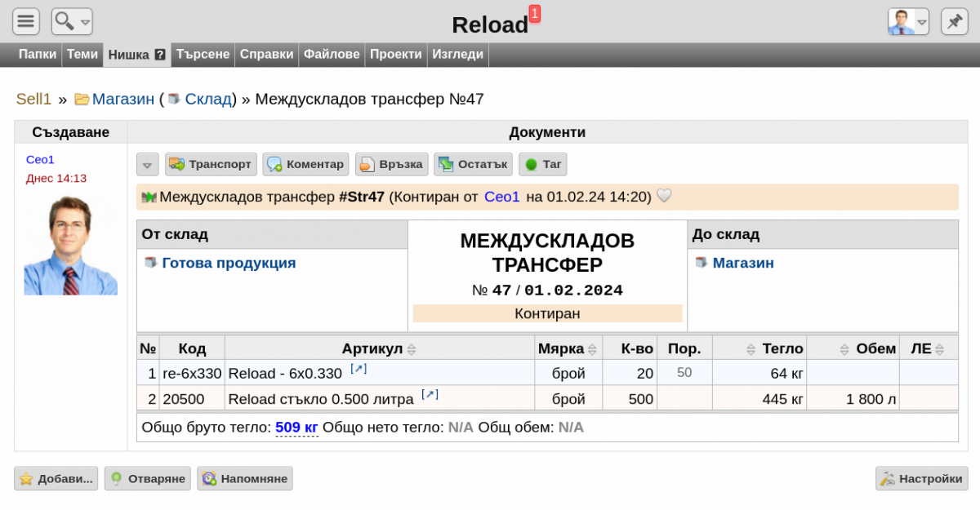980x510 pixels.
Task: Click the Таг button
Action: pos(542,164)
